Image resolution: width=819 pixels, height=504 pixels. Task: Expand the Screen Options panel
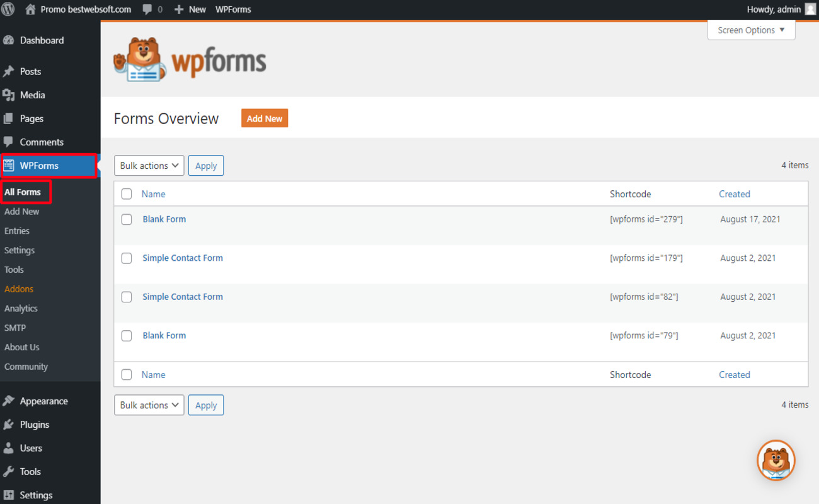751,30
